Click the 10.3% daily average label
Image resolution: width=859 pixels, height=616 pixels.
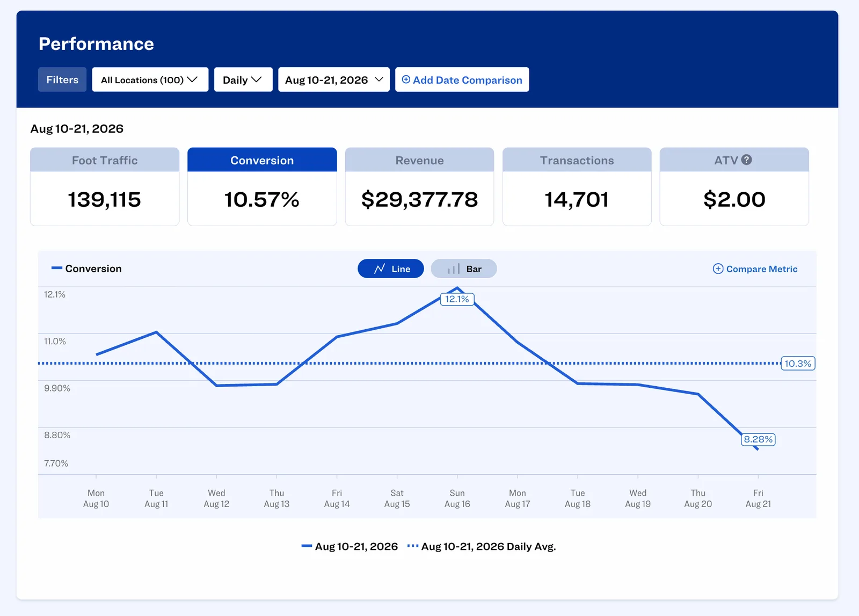[x=798, y=364]
